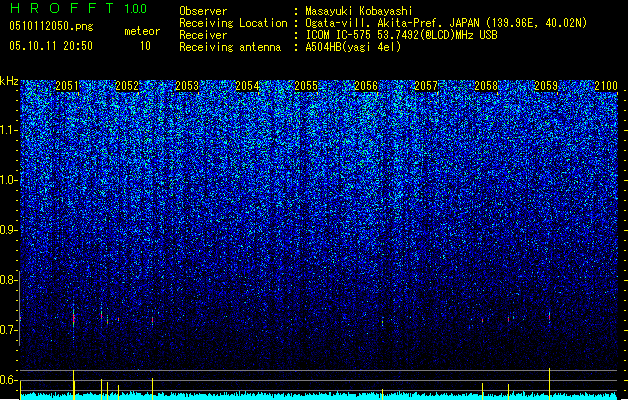Select the Ogata-vill. Akita-Pref. JAPAN location text
Screen dimensions: 629x400
(x=446, y=23)
